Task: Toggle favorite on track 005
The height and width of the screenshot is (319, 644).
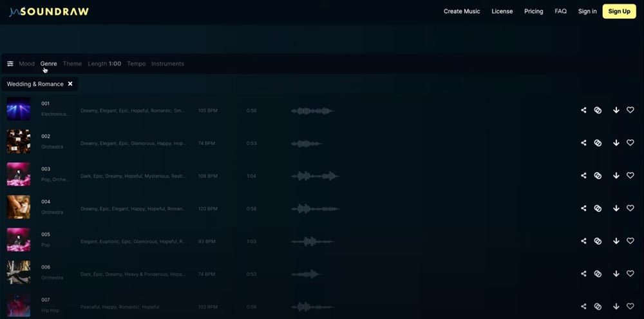Action: [x=630, y=241]
